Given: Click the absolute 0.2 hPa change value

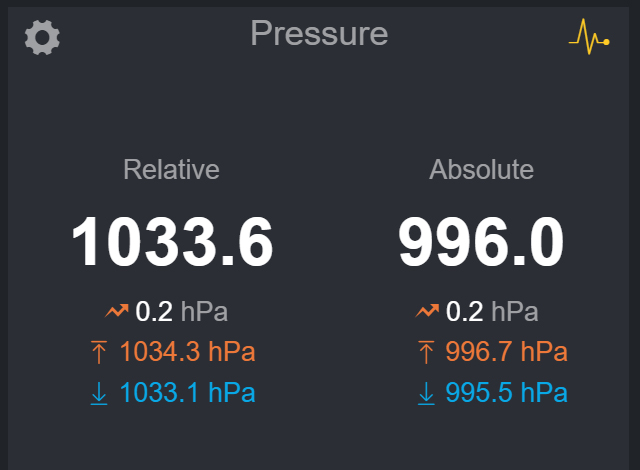Looking at the screenshot, I should (x=465, y=312).
